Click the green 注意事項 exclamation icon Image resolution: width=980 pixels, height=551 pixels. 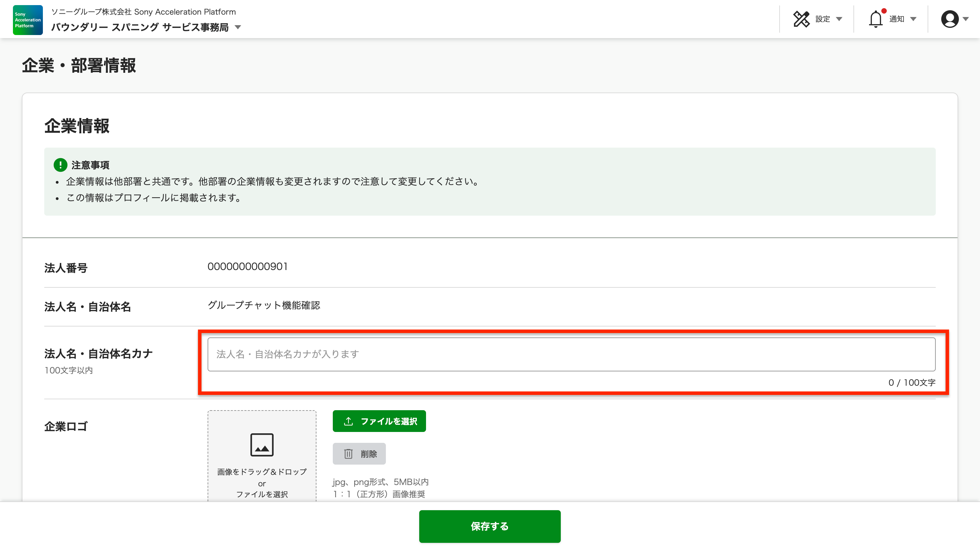click(x=60, y=165)
